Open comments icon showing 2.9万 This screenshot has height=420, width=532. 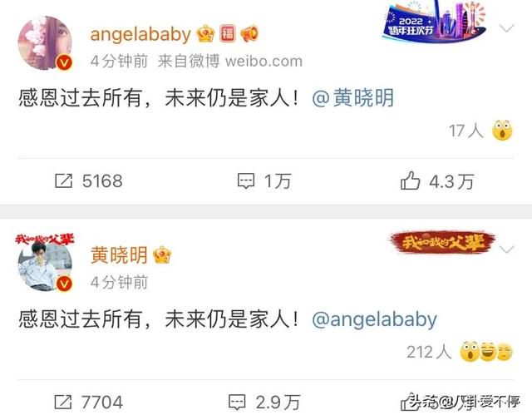(237, 402)
